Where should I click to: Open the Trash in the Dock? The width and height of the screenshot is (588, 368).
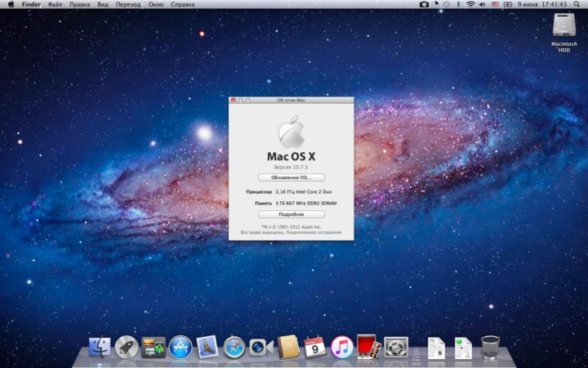[490, 347]
